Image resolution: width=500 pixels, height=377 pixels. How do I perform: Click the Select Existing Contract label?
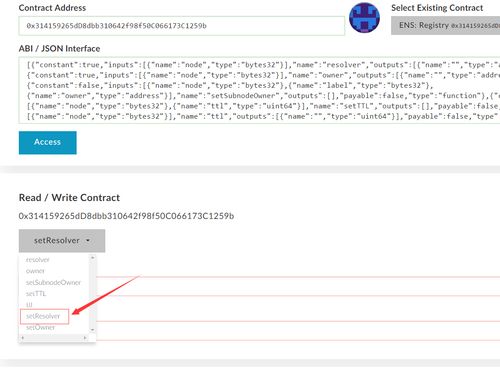tap(437, 8)
